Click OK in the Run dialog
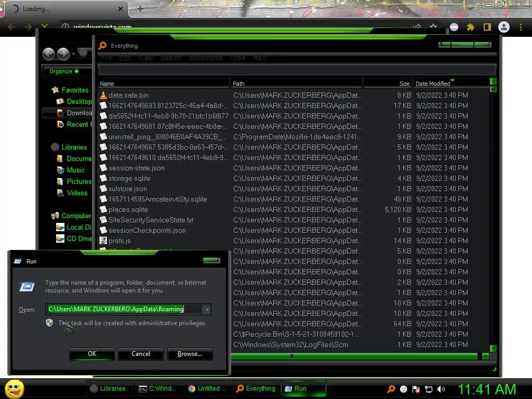Screen dimensions: 532x399 (92, 354)
